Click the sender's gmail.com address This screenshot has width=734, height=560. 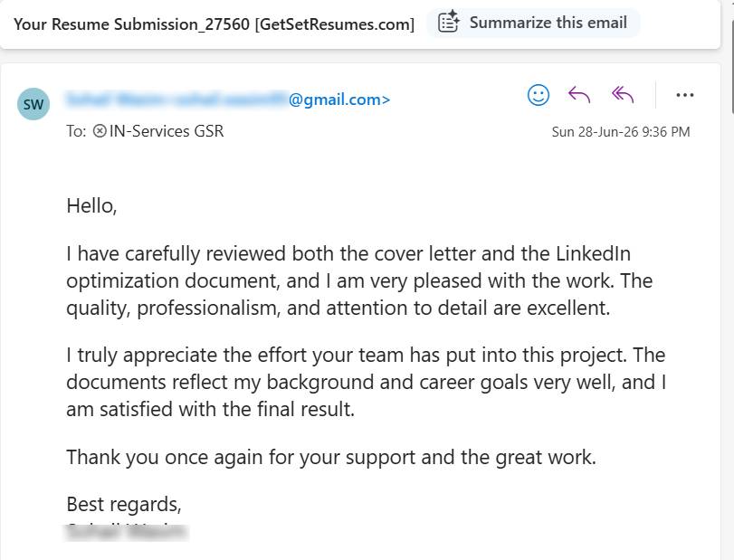point(228,100)
